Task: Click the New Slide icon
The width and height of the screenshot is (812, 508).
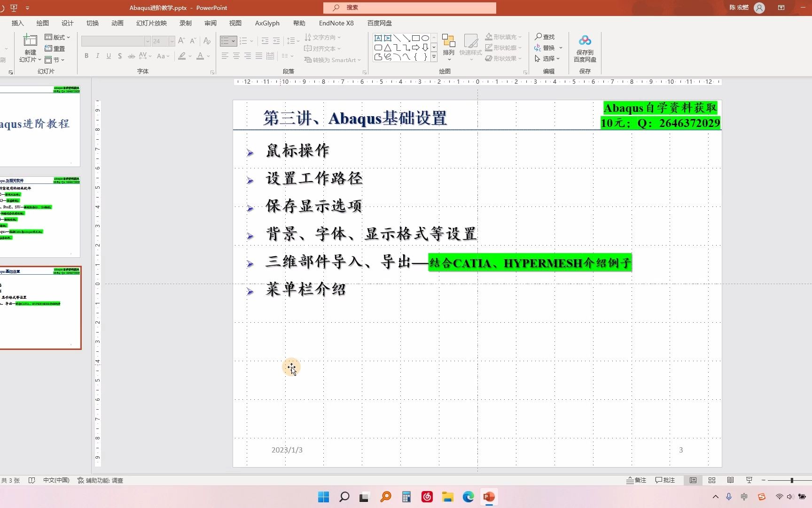Action: (30, 41)
